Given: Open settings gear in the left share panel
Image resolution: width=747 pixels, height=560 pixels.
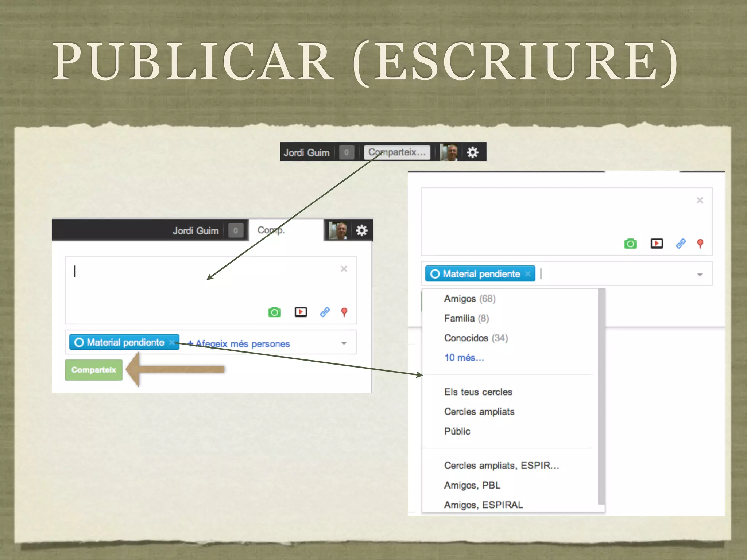Looking at the screenshot, I should pyautogui.click(x=361, y=230).
